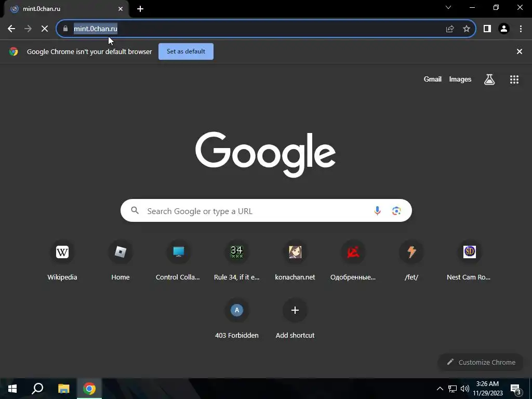Open the konachan.net shortcut
The height and width of the screenshot is (399, 532).
point(295,261)
